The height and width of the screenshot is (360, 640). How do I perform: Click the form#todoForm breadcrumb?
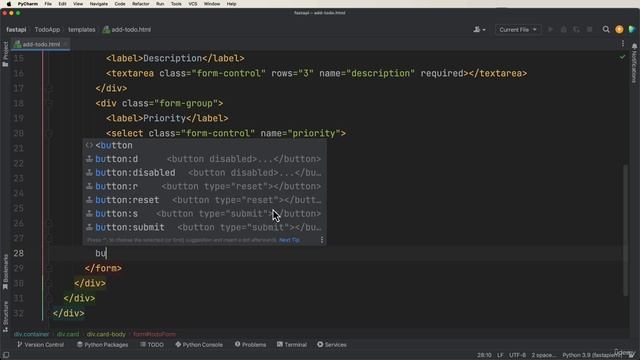coord(154,334)
